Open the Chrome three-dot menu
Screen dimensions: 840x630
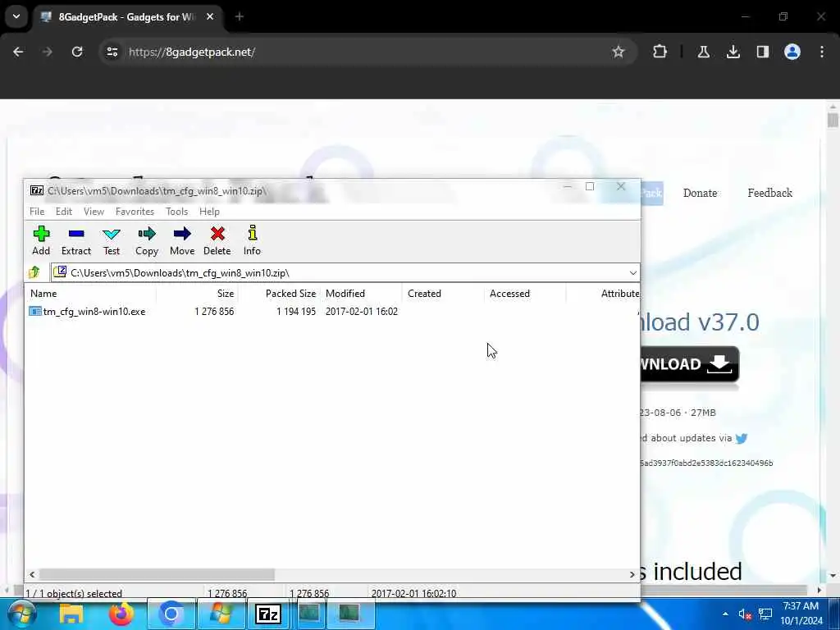click(822, 52)
